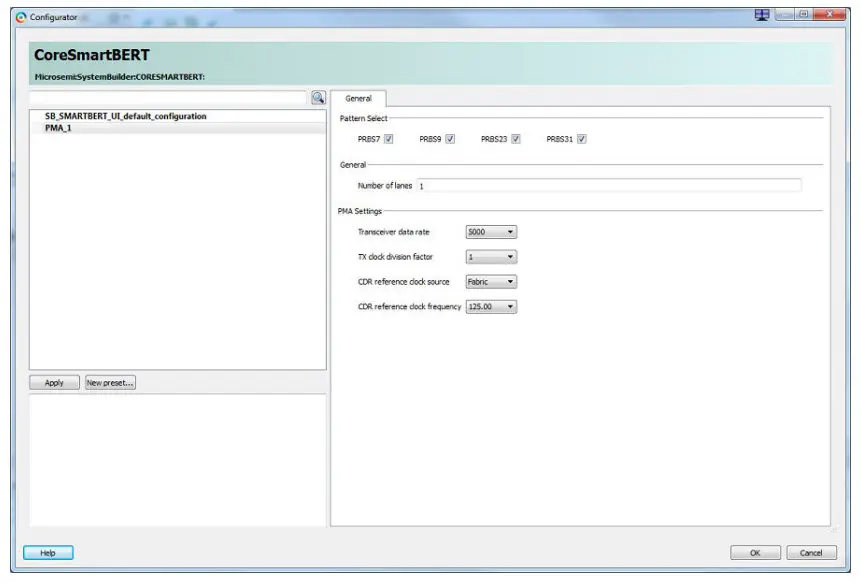Image resolution: width=862 pixels, height=584 pixels.
Task: Click the New preset... button
Action: point(110,383)
